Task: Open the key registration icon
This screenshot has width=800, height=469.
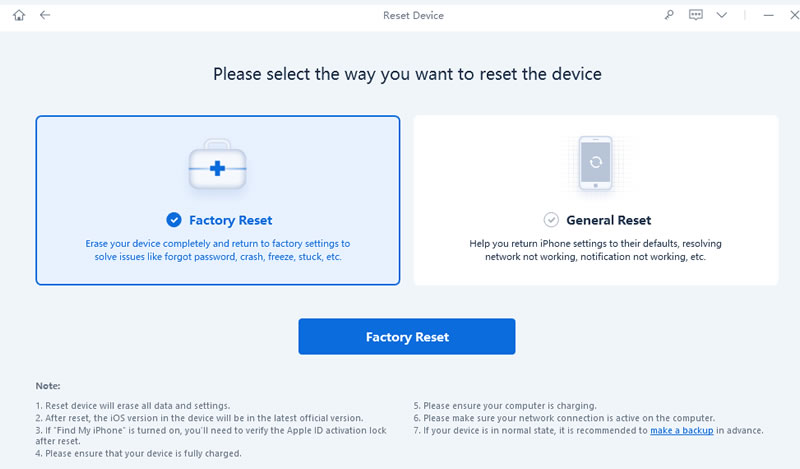Action: click(x=669, y=15)
